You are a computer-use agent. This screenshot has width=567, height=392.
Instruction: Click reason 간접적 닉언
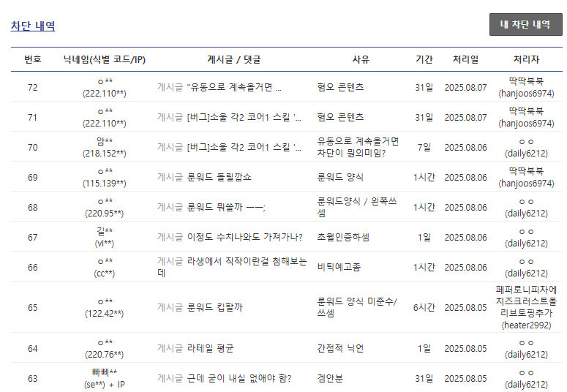point(340,348)
